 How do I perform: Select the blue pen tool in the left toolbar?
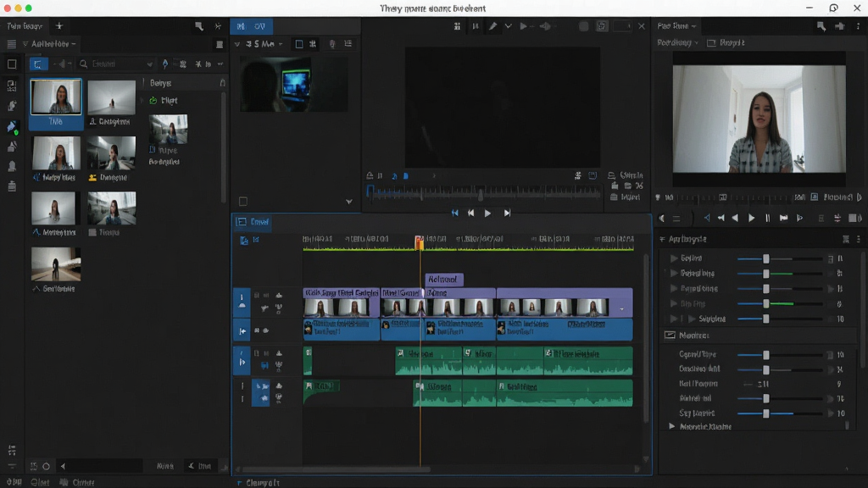coord(12,127)
